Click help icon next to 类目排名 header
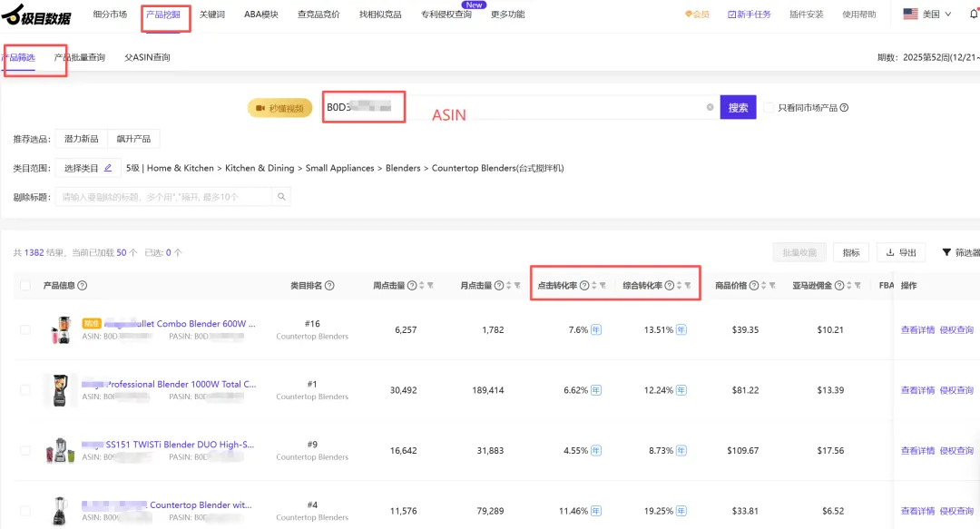Viewport: 980px width, 529px height. (329, 286)
